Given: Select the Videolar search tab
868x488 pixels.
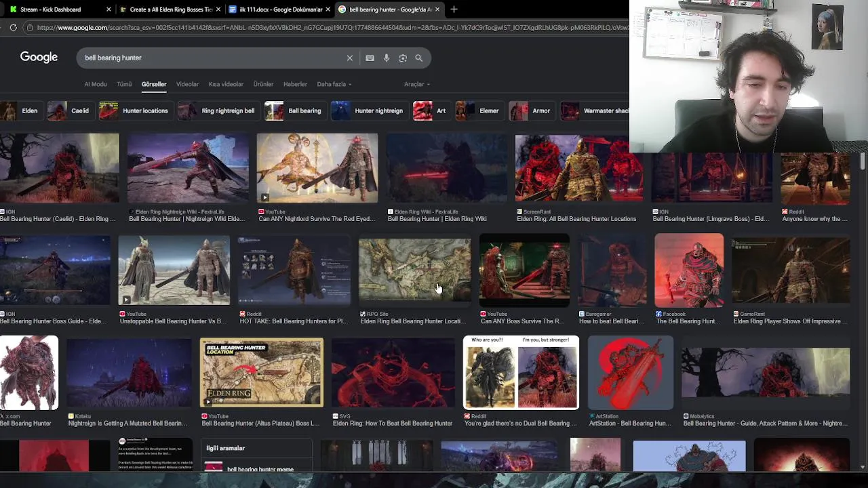Looking at the screenshot, I should (187, 84).
